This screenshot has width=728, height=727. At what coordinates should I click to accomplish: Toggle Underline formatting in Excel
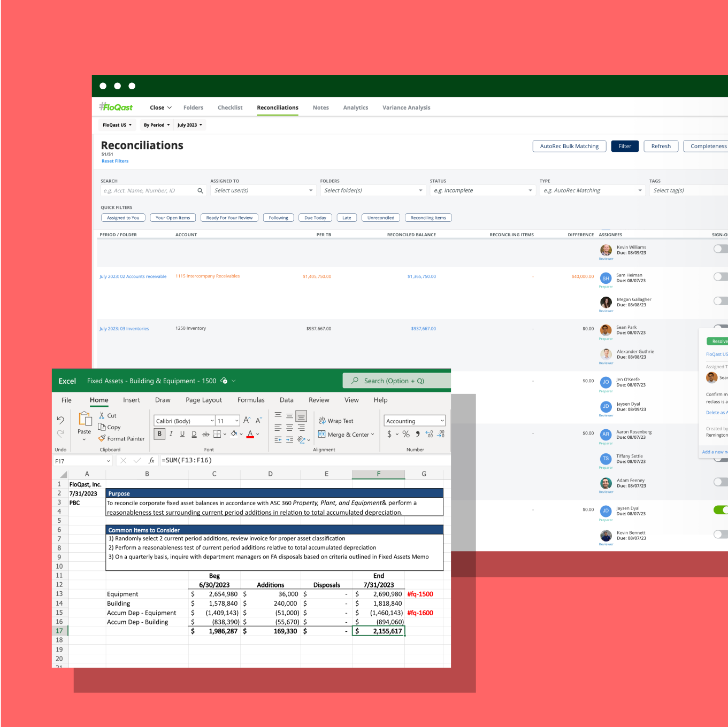click(182, 434)
